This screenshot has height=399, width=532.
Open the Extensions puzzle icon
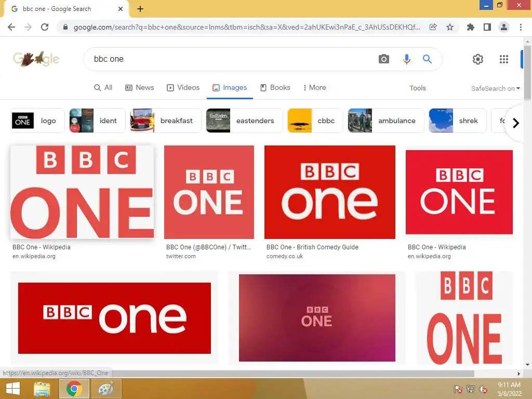point(470,27)
